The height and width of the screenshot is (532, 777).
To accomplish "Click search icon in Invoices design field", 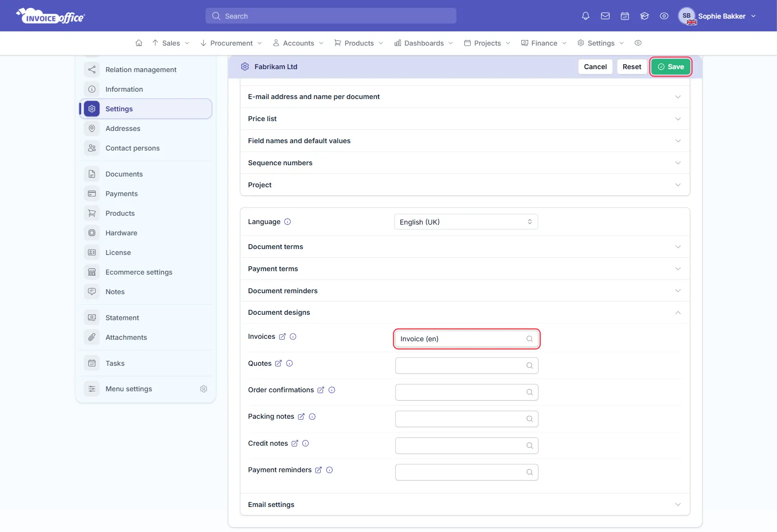I will pos(529,339).
